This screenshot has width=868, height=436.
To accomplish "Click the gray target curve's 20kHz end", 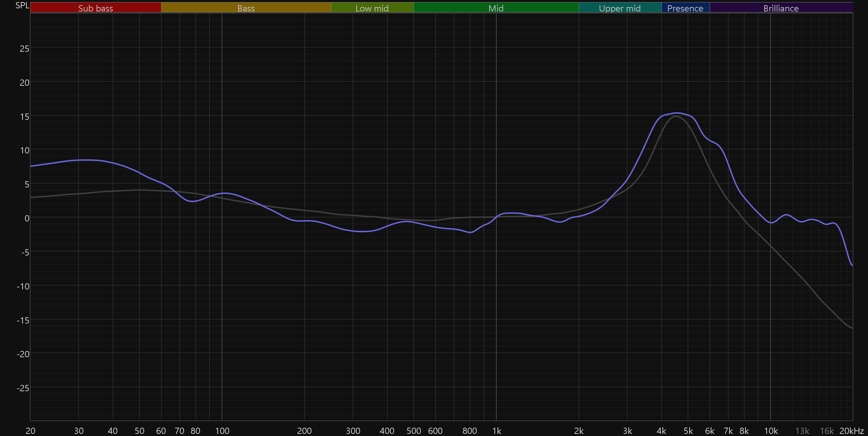I will [852, 328].
